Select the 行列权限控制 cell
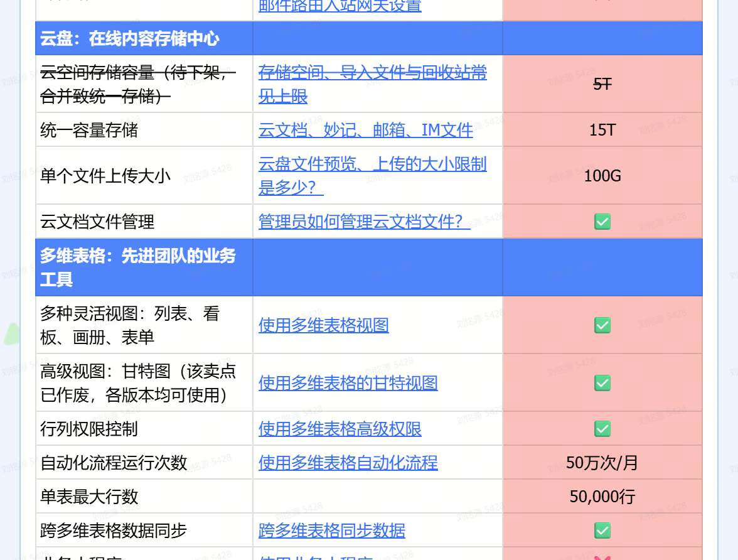The image size is (738, 560). [144, 429]
